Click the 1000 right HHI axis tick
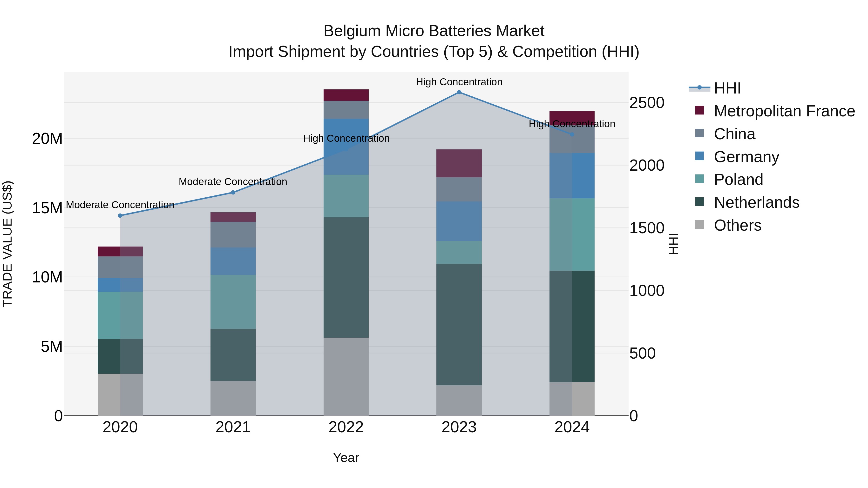 (x=647, y=291)
